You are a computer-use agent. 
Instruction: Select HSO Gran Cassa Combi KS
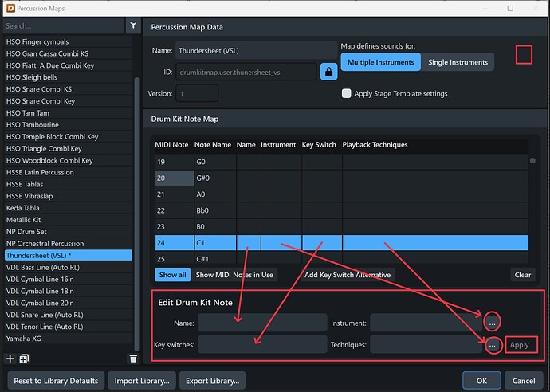pos(69,53)
